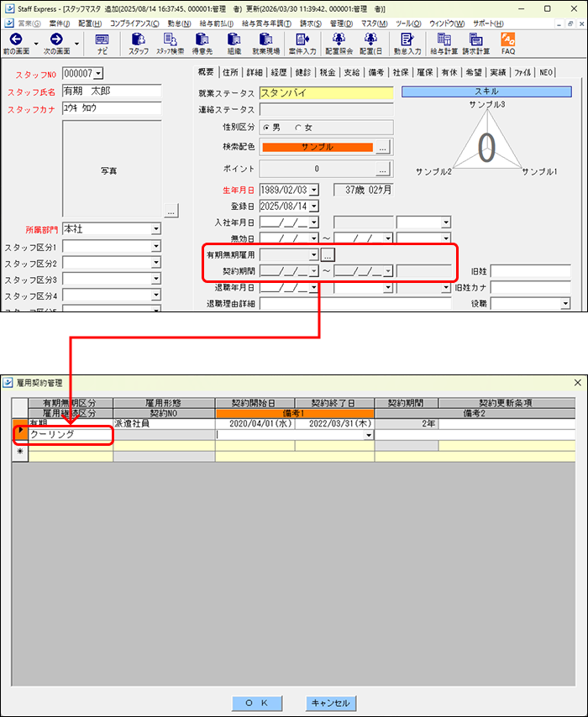Open the FAQ toolbar icon
Image resolution: width=588 pixels, height=717 pixels.
508,39
